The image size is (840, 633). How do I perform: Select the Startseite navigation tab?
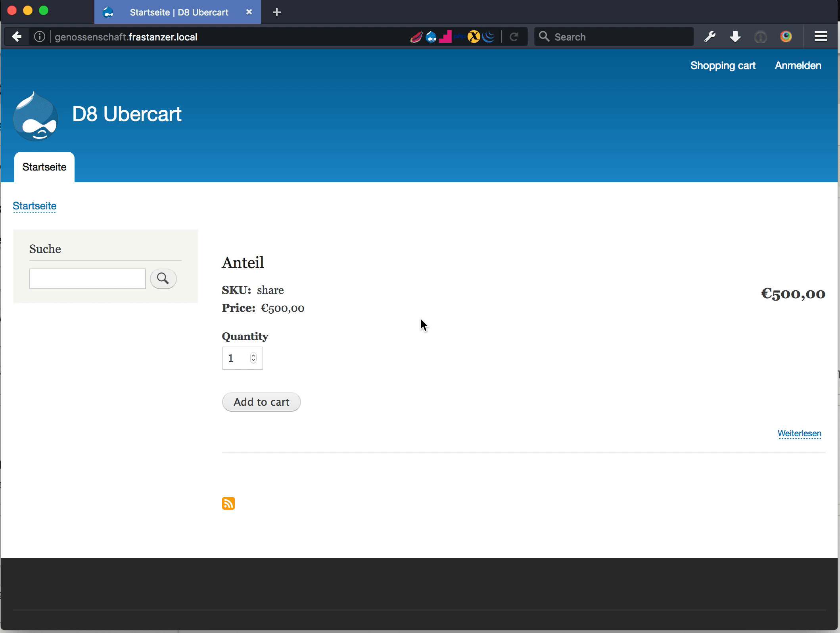point(44,167)
